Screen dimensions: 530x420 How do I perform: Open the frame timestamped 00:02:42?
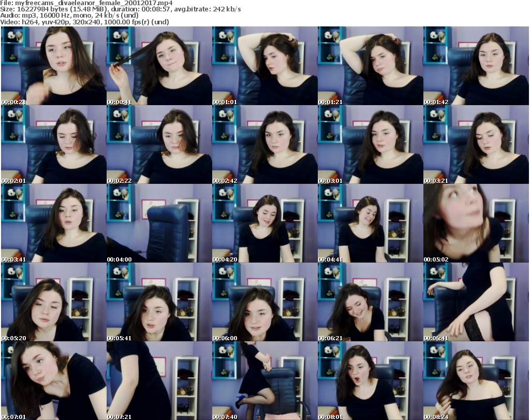[x=264, y=145]
